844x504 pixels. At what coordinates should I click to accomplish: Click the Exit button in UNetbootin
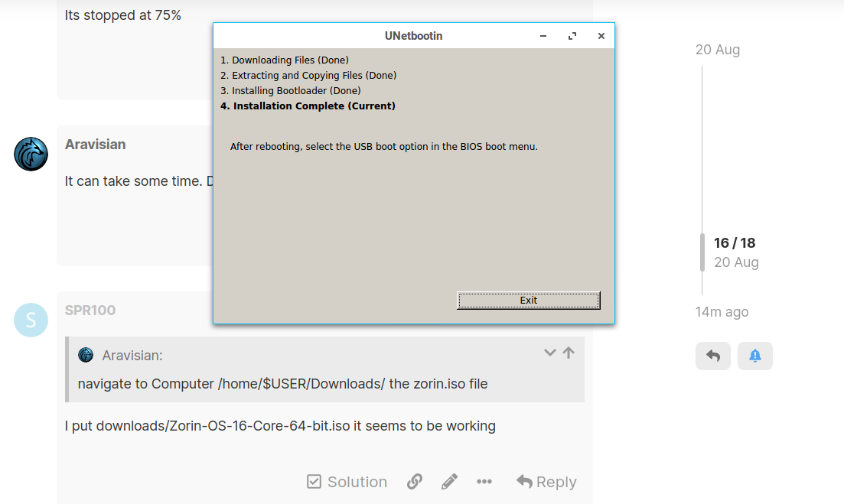pos(528,300)
